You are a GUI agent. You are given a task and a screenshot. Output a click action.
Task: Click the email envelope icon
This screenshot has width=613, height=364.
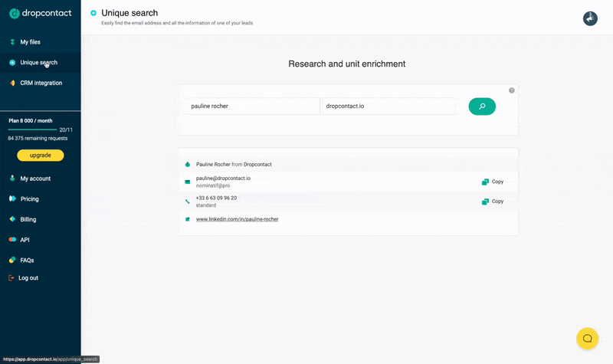coord(188,182)
